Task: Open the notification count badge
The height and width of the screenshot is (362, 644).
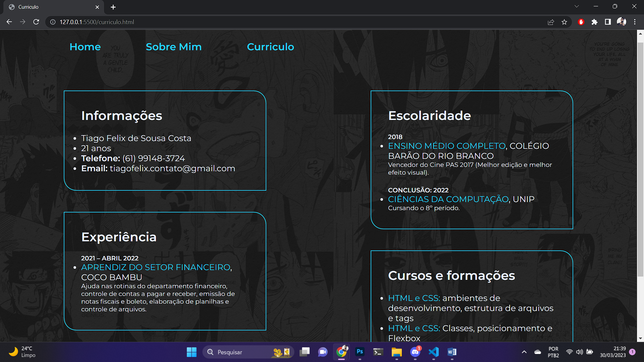Action: [x=632, y=352]
